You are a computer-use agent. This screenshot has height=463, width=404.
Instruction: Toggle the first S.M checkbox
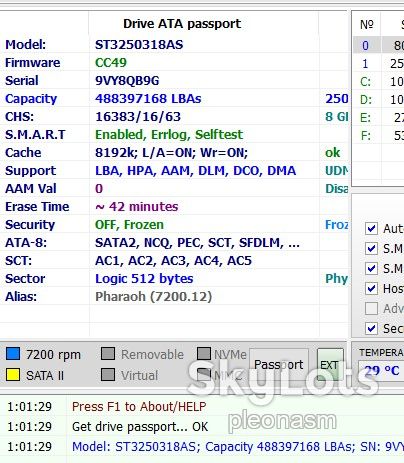pos(371,248)
